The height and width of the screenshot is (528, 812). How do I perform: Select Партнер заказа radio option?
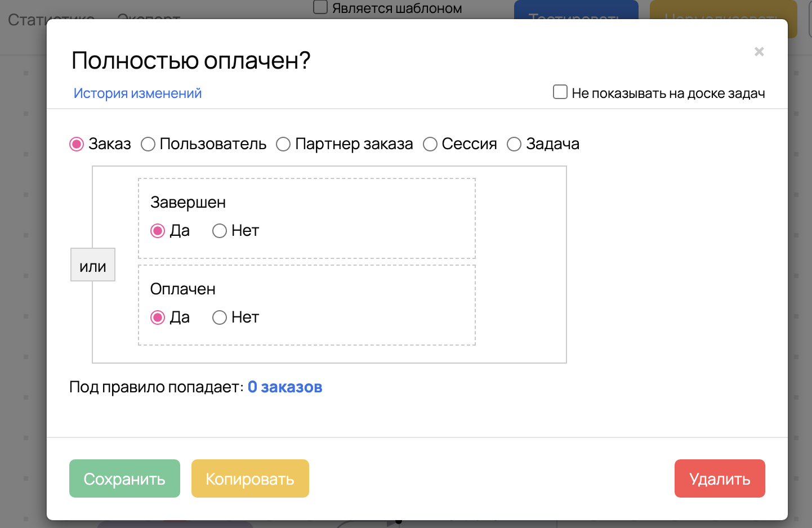[283, 145]
